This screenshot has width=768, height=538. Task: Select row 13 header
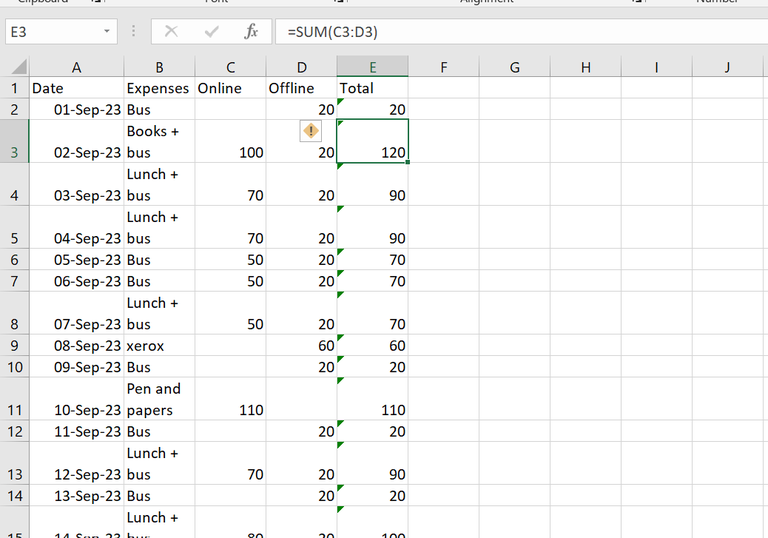pyautogui.click(x=14, y=464)
